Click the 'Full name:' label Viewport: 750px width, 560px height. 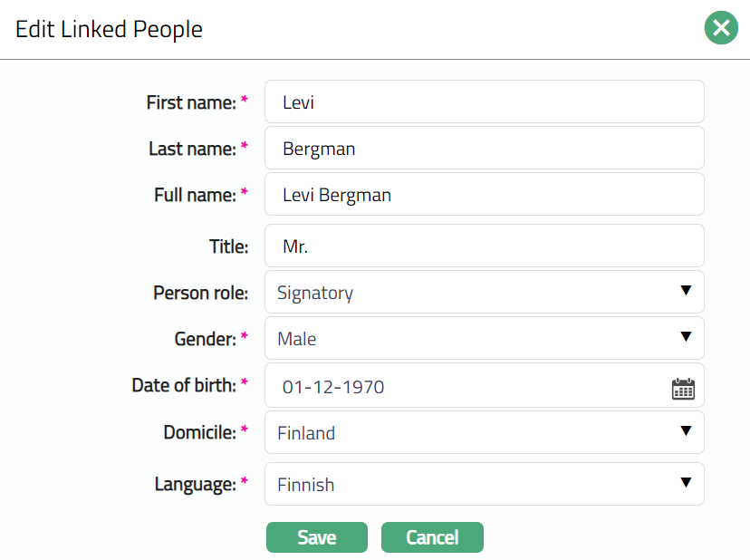(x=195, y=195)
